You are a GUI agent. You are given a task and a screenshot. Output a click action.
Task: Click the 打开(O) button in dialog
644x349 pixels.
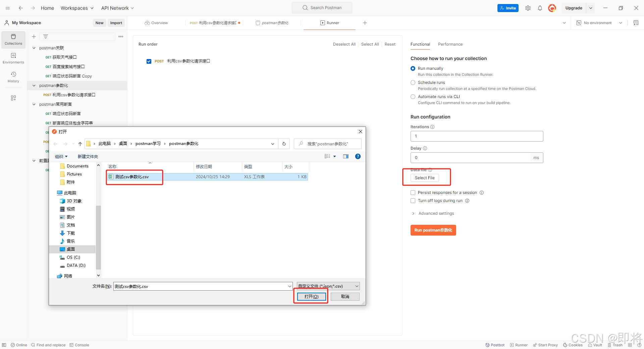tap(311, 297)
